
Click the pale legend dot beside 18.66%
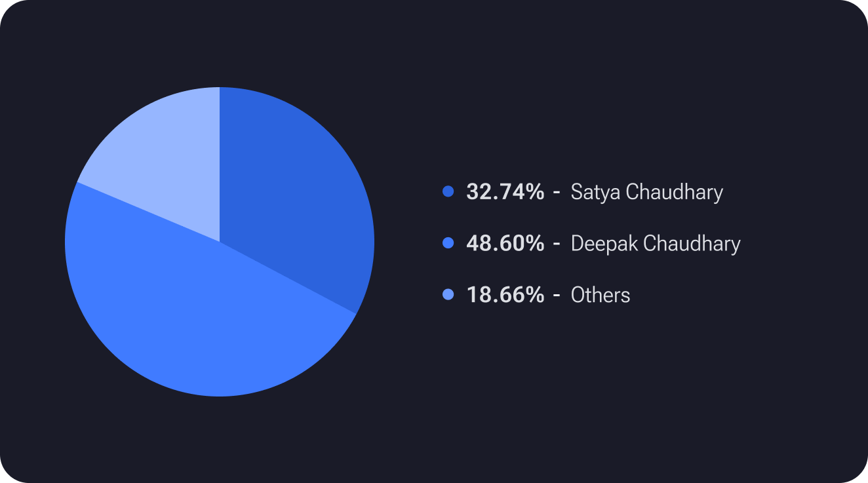448,295
